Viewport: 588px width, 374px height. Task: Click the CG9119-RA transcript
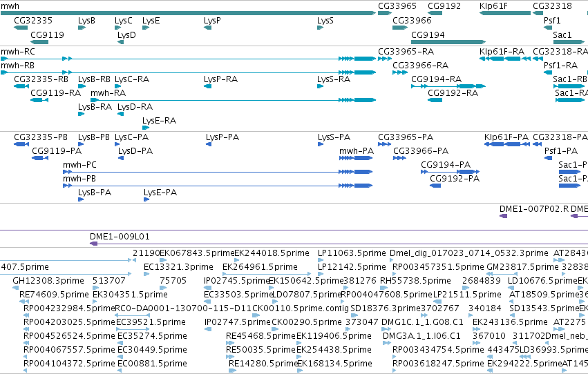[x=39, y=100]
